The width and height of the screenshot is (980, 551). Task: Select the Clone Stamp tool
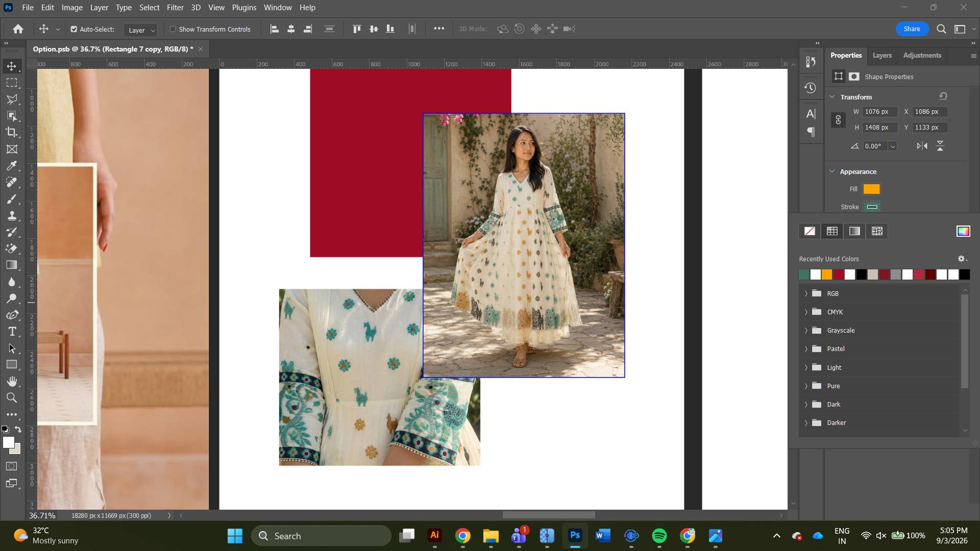click(12, 215)
